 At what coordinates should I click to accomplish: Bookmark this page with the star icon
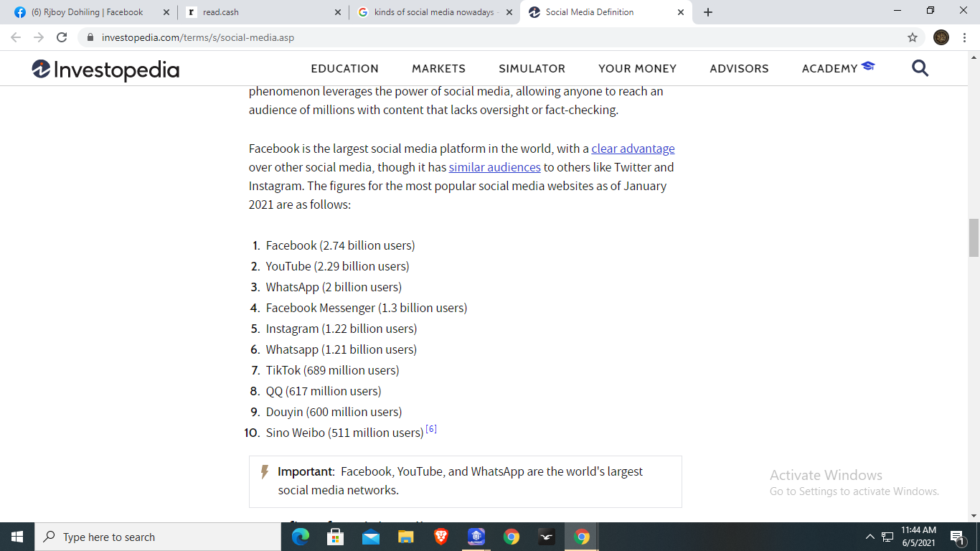(x=913, y=37)
